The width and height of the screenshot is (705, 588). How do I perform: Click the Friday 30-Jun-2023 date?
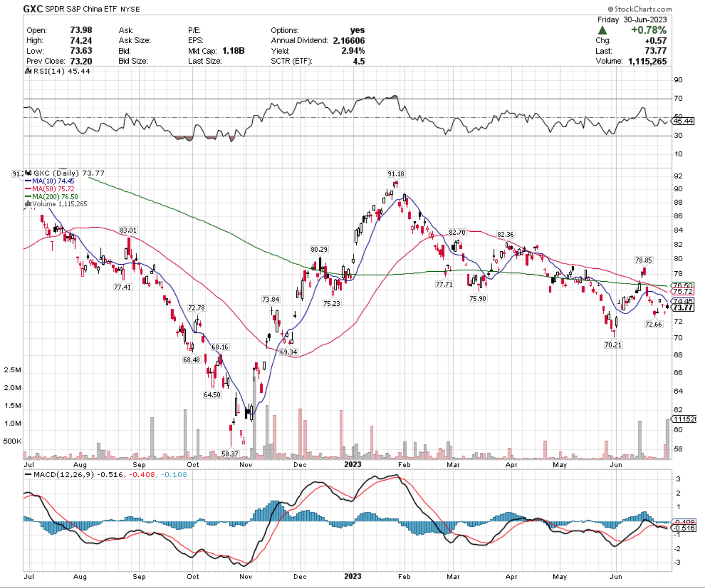point(632,19)
